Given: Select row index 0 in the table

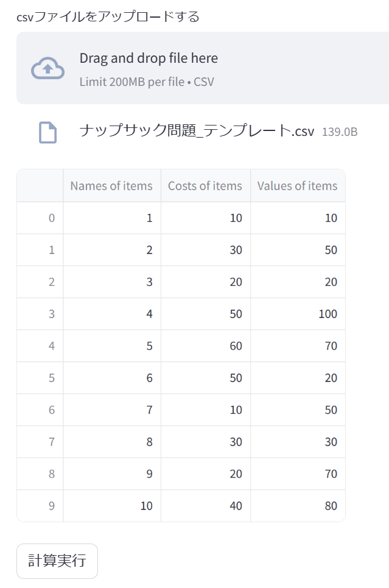Looking at the screenshot, I should click(40, 218).
